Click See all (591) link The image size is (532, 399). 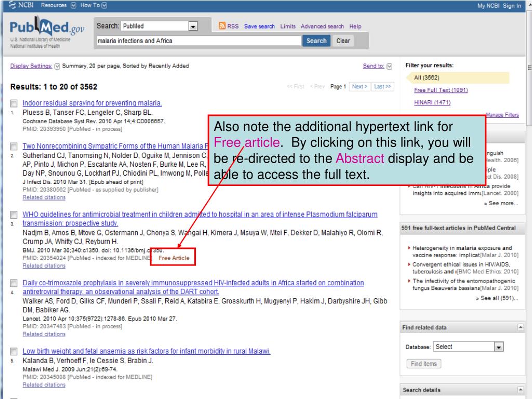click(x=497, y=298)
